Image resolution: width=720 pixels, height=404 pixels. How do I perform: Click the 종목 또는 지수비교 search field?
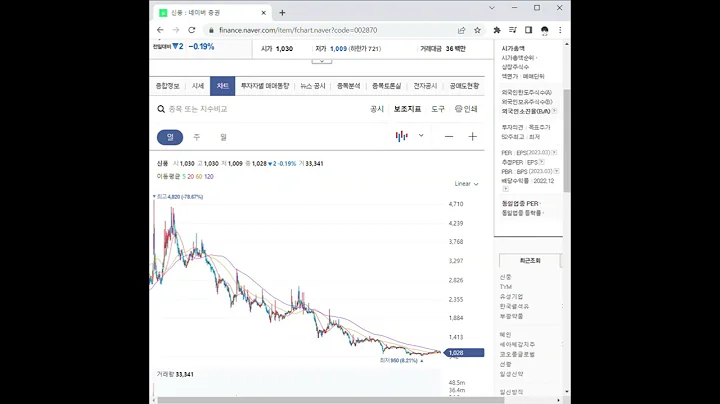198,109
